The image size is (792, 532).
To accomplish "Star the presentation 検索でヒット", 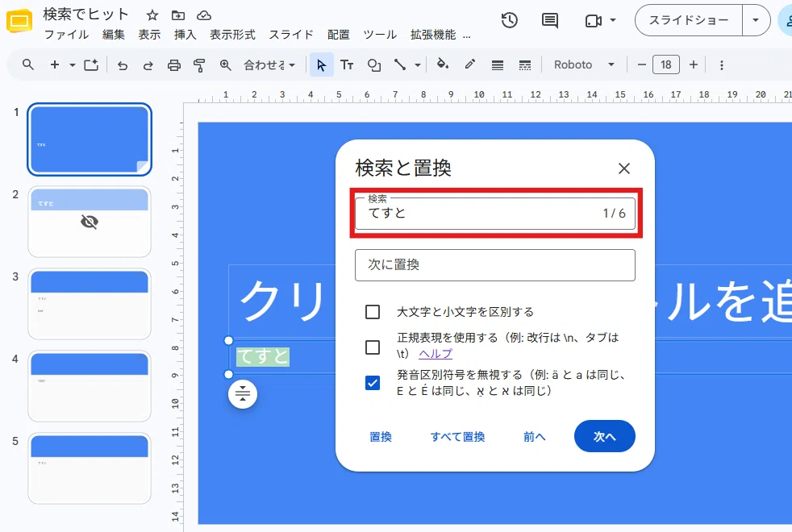I will pos(152,15).
